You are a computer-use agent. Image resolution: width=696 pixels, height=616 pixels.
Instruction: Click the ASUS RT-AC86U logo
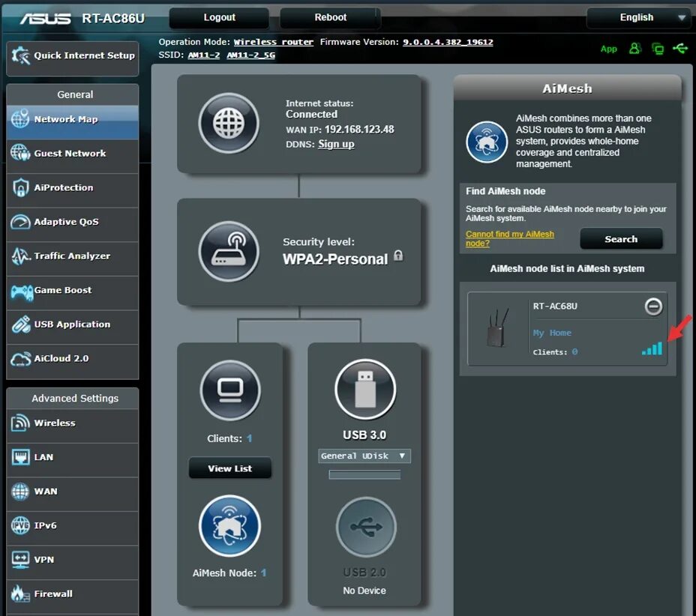82,18
